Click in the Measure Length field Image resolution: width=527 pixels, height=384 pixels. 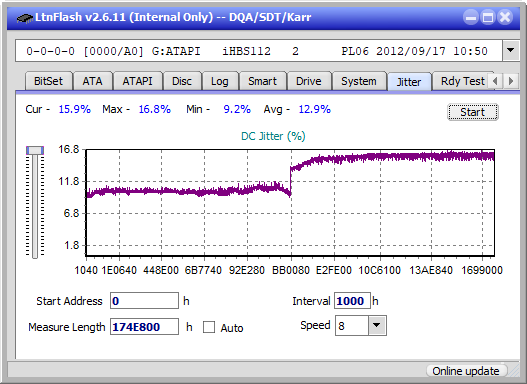point(144,327)
